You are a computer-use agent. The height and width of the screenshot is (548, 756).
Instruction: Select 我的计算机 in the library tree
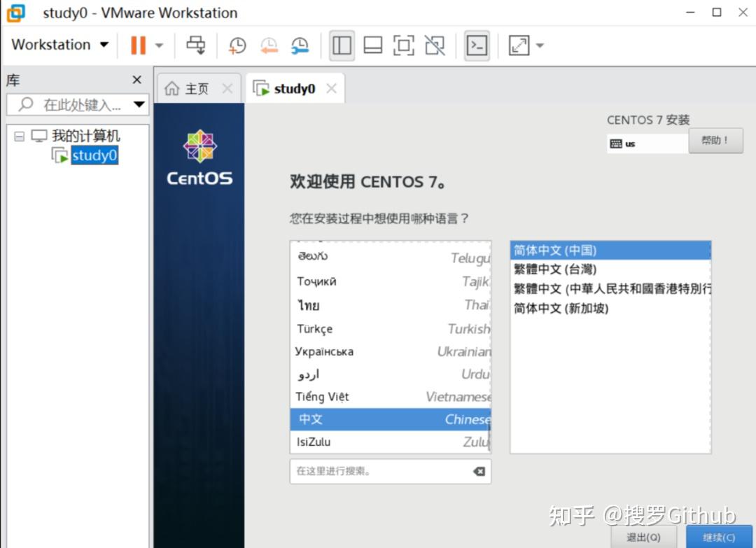[86, 136]
